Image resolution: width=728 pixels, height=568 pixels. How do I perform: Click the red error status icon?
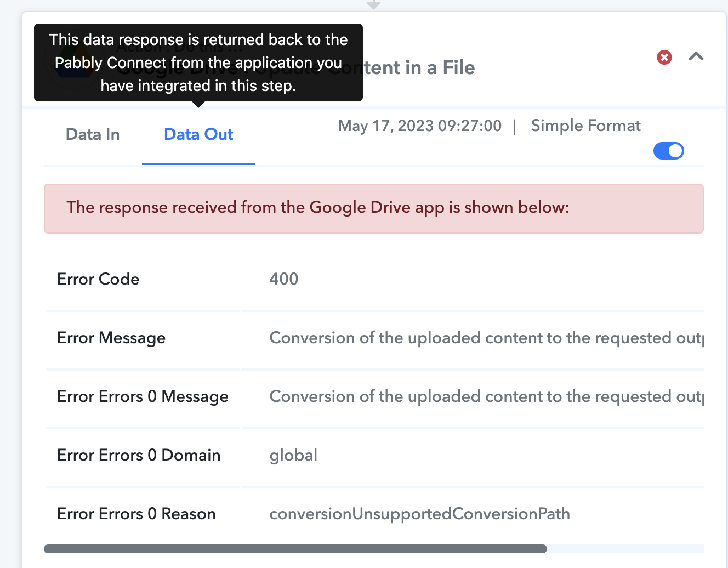click(664, 57)
